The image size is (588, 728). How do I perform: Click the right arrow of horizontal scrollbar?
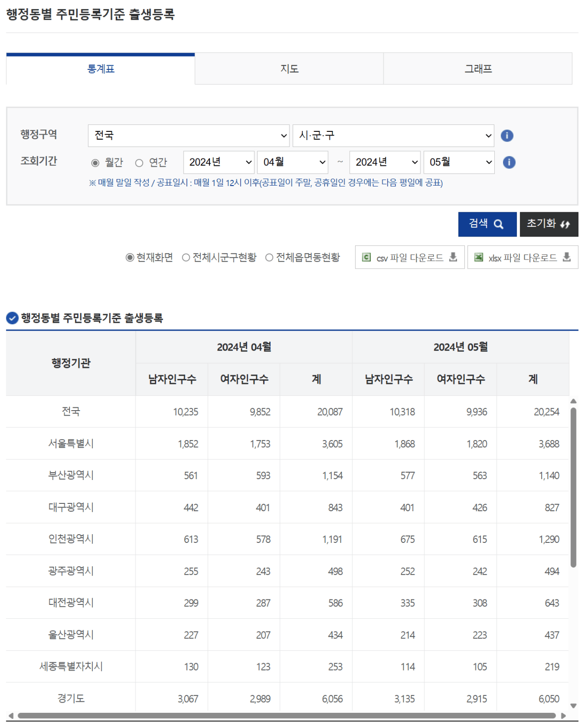563,716
